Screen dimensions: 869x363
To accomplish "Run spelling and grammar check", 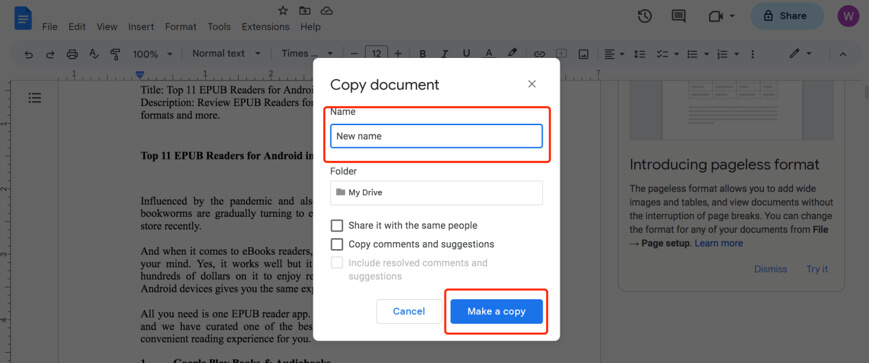I will click(94, 54).
